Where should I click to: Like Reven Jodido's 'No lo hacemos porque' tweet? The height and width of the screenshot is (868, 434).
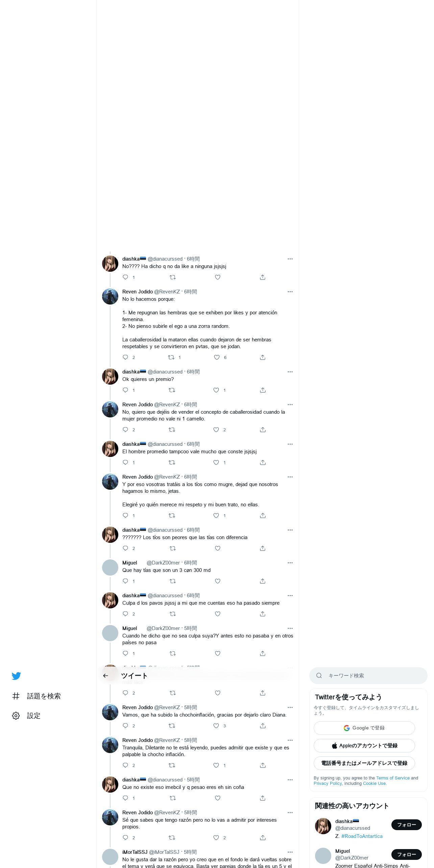pos(217,357)
